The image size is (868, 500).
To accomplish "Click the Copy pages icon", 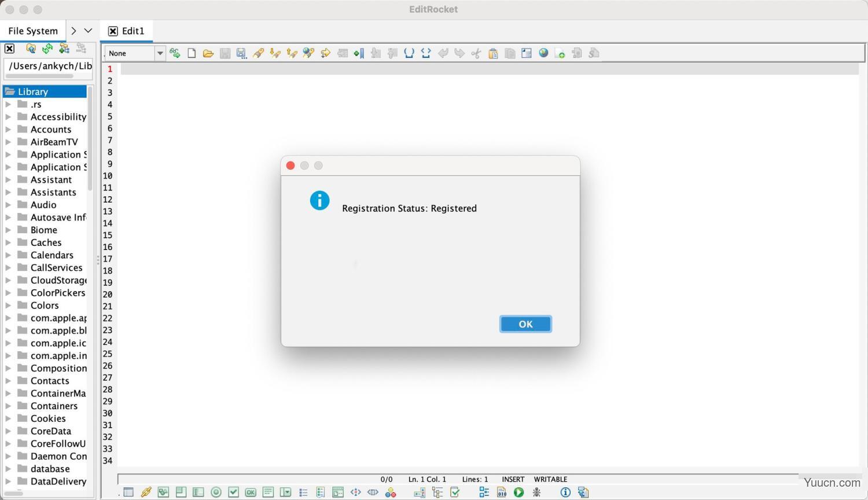I will pyautogui.click(x=510, y=53).
